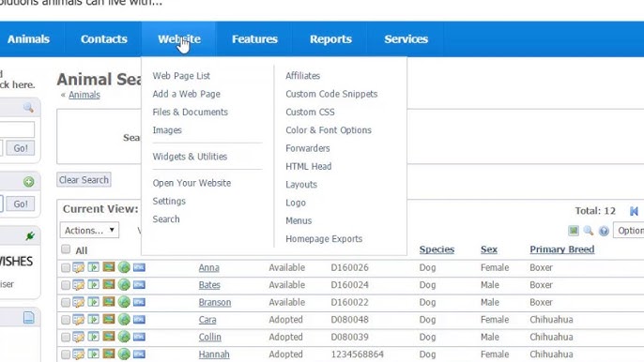644x362 pixels.
Task: Click the green play icon in Collin's row
Action: [93, 337]
